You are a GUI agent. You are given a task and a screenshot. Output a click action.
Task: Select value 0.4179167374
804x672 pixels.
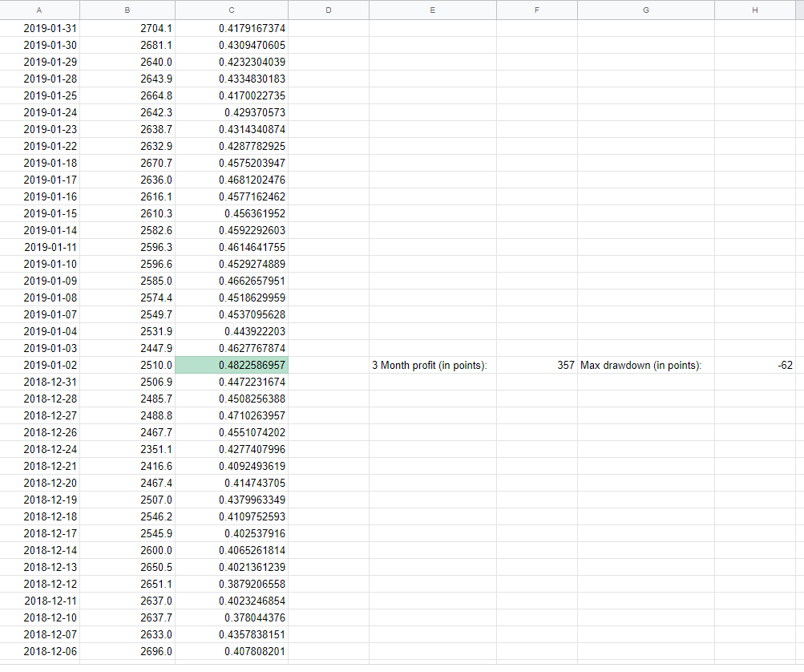pyautogui.click(x=231, y=28)
